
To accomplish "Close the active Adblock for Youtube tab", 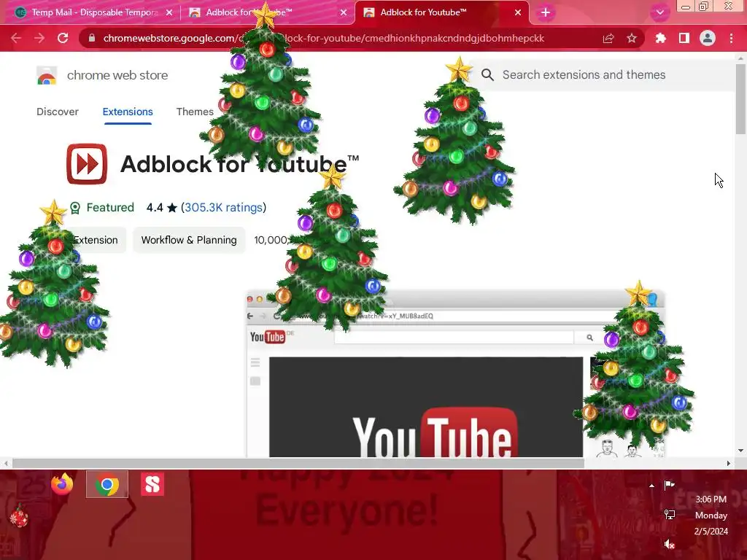I will click(x=518, y=13).
